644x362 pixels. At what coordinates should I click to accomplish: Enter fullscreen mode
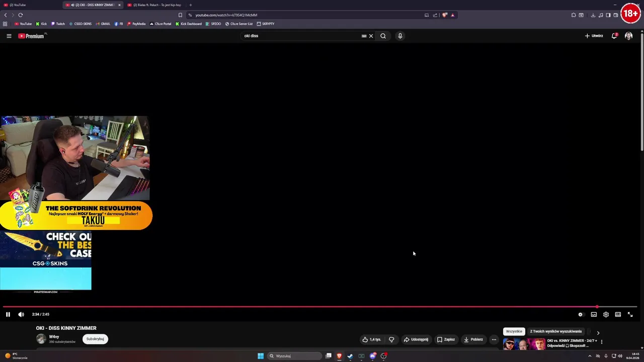coord(630,314)
